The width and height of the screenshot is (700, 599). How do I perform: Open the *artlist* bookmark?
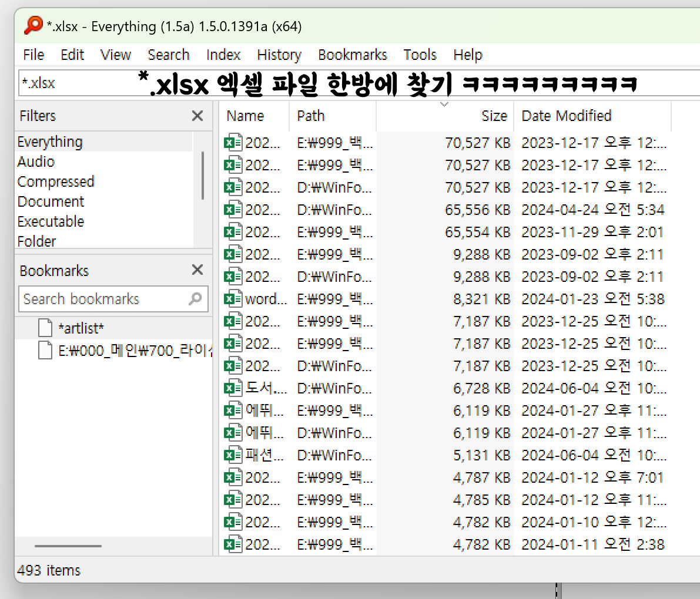tap(81, 328)
